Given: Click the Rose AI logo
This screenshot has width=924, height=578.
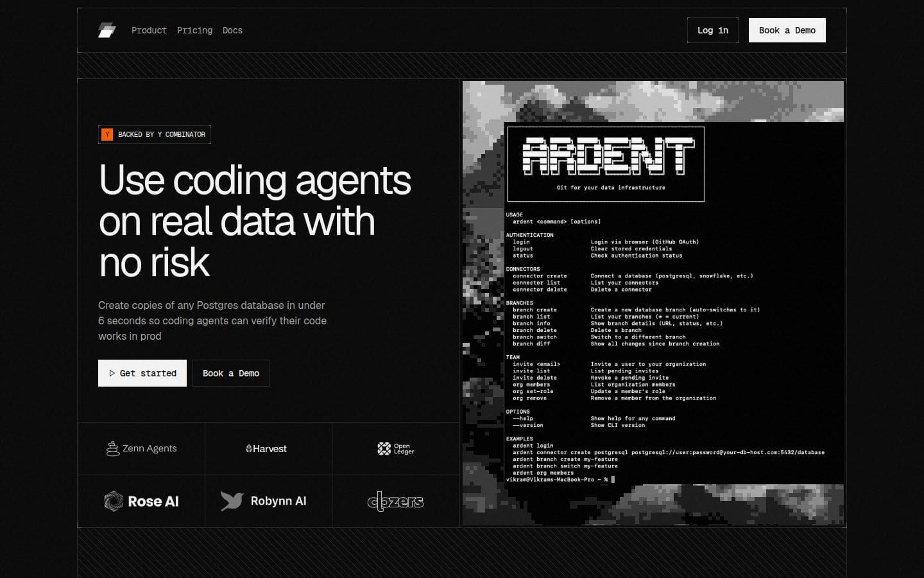Looking at the screenshot, I should [141, 501].
